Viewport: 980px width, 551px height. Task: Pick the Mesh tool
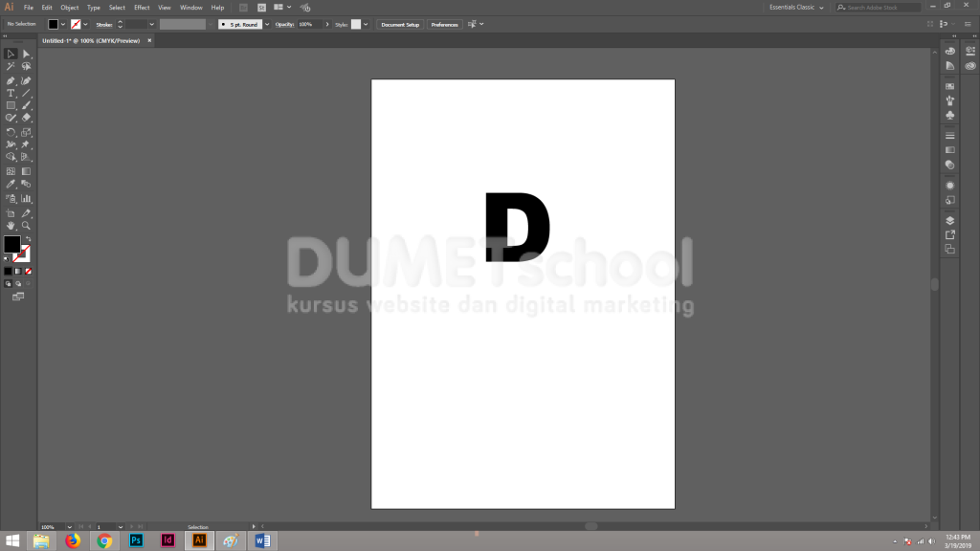11,171
